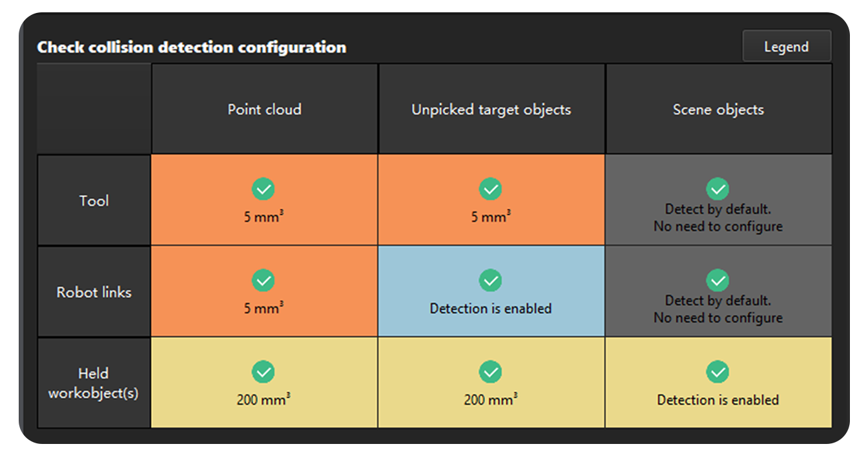Click the '200 mm³' threshold value

[x=263, y=399]
